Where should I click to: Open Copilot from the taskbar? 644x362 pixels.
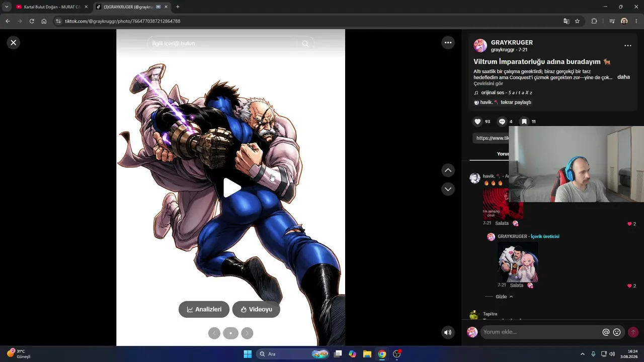point(352,354)
